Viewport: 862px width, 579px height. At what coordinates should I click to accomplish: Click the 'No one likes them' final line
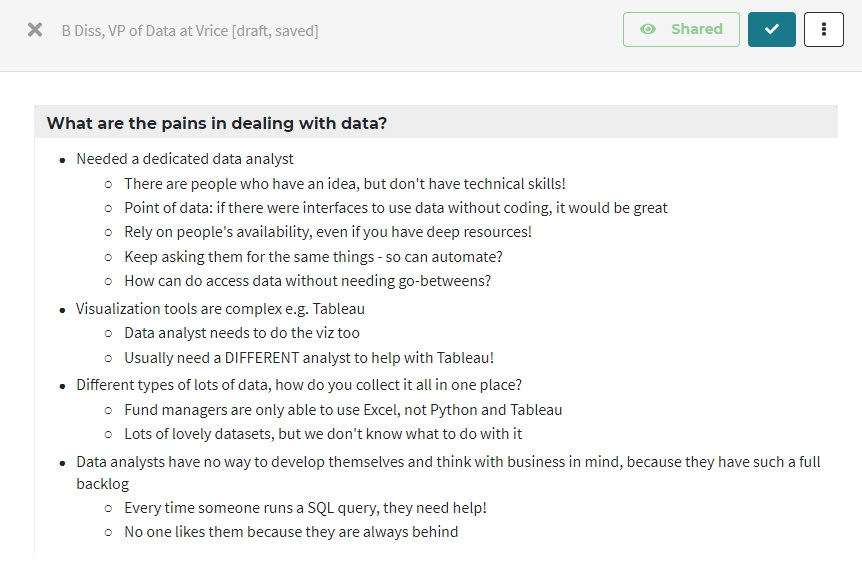coord(291,532)
